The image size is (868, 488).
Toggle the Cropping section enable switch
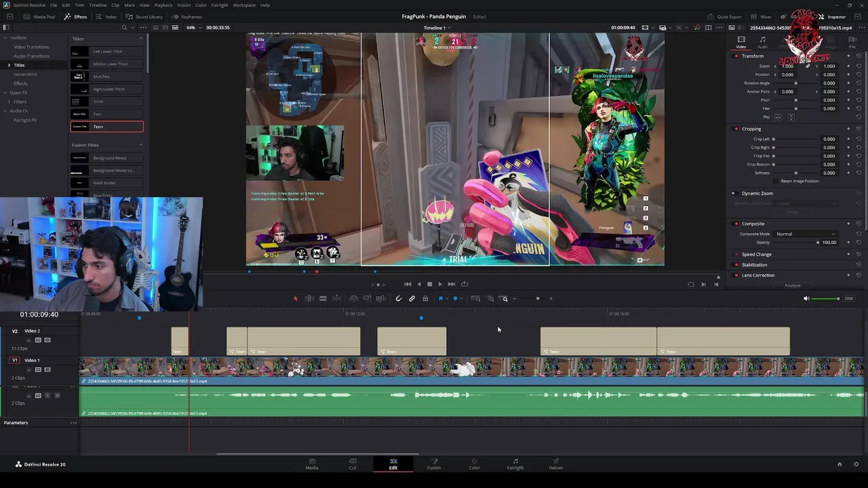[x=736, y=129]
